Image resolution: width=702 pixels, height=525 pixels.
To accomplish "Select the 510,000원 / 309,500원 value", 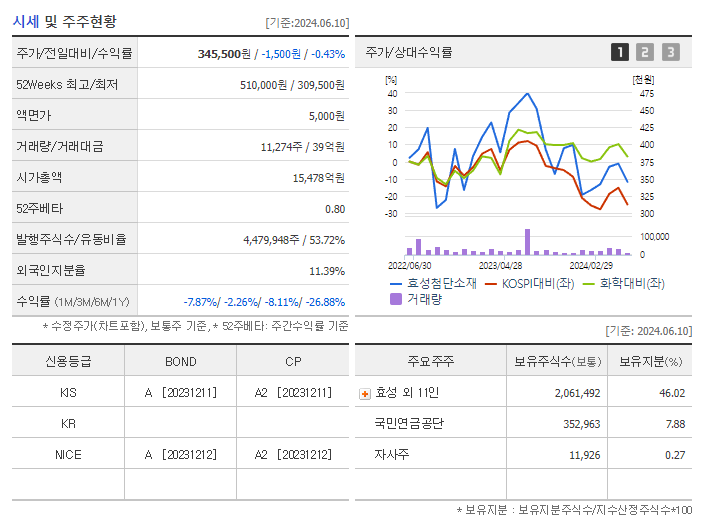I will click(x=292, y=85).
